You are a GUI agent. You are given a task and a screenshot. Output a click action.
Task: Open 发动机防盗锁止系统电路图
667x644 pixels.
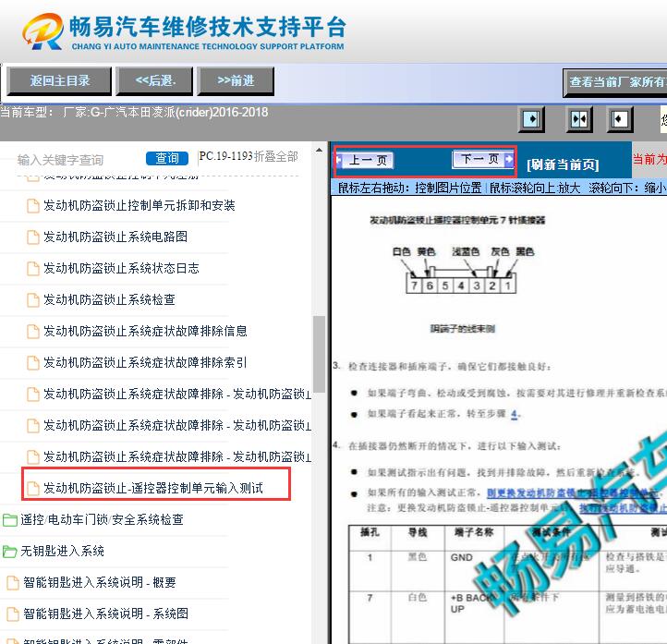[115, 237]
